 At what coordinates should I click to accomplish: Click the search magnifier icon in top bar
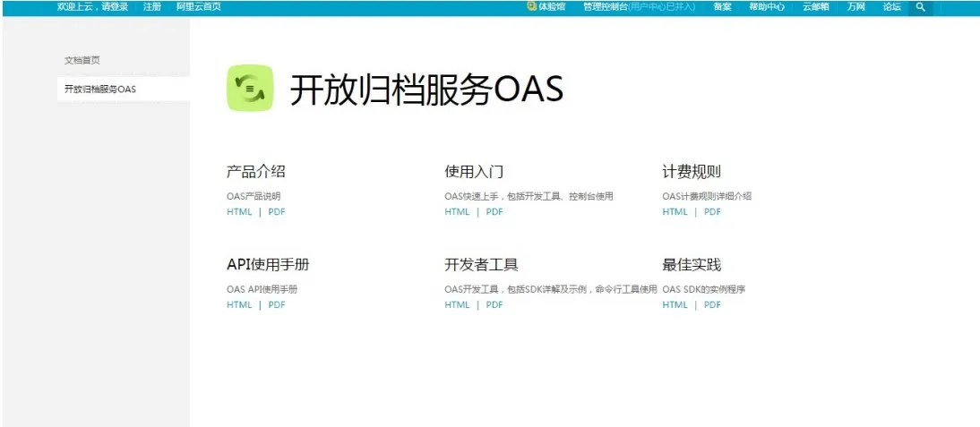tap(920, 7)
